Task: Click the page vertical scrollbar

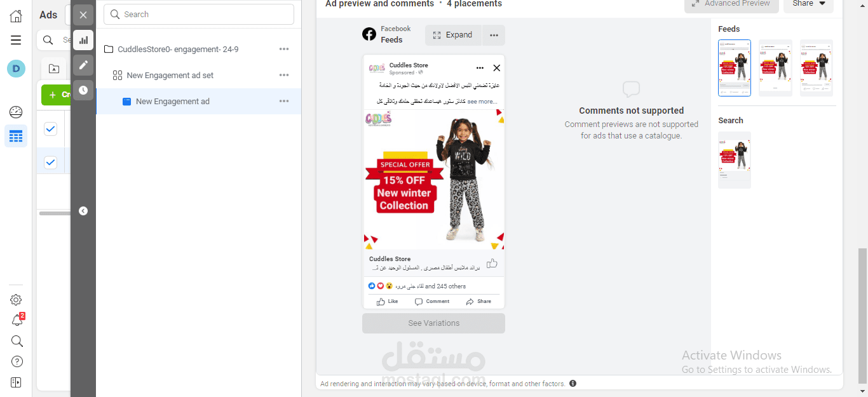Action: [x=862, y=315]
